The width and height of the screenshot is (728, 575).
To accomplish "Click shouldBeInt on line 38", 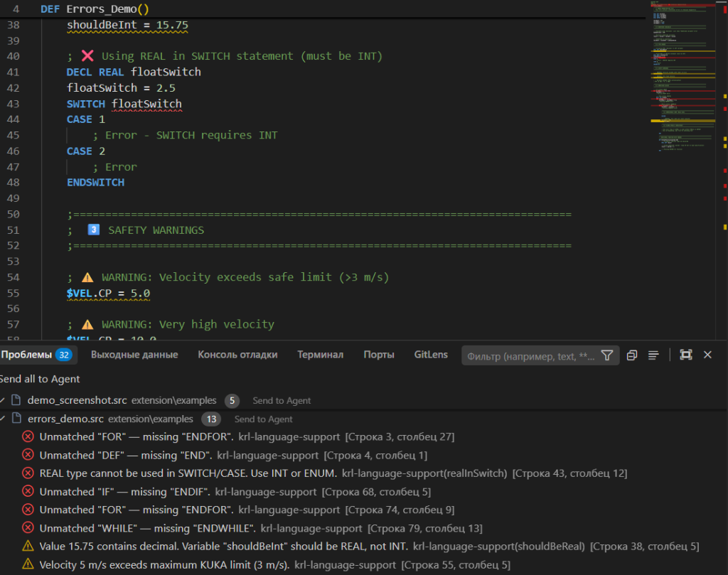I will [x=102, y=25].
